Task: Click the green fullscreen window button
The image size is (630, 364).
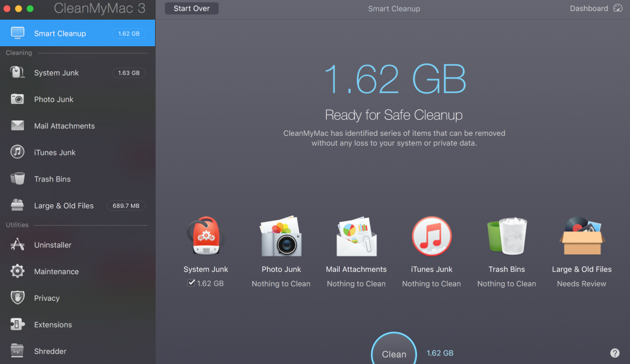Action: point(30,9)
